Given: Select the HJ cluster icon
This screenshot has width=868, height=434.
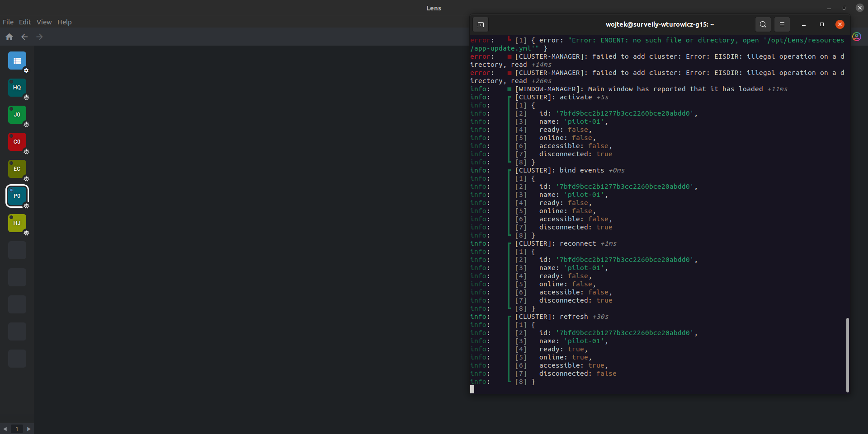Looking at the screenshot, I should [x=17, y=223].
